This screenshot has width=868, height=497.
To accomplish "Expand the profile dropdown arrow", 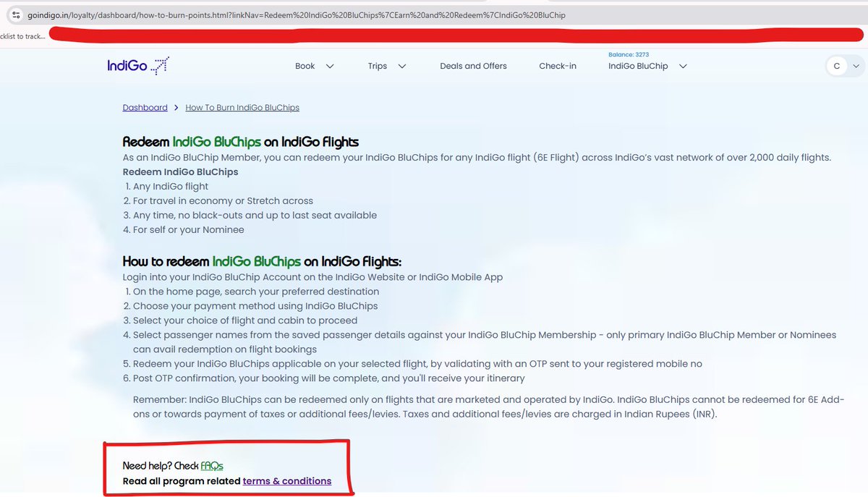I will (856, 66).
